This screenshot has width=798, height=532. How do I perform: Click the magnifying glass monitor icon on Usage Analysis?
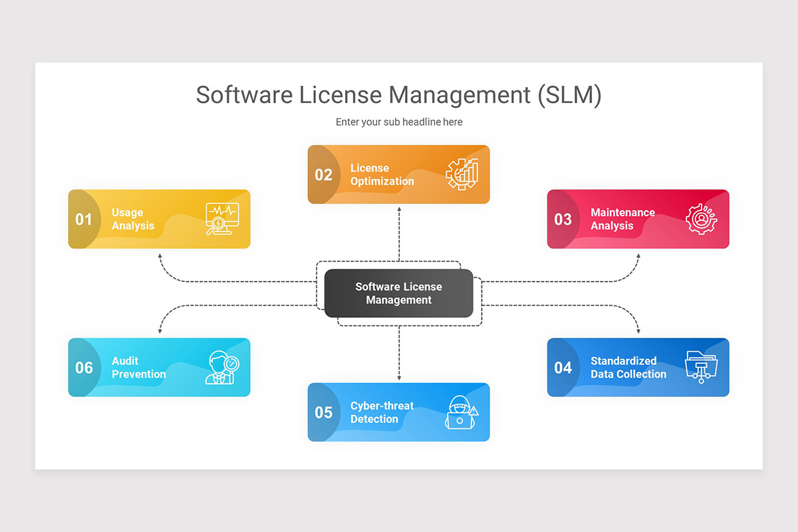tap(223, 219)
